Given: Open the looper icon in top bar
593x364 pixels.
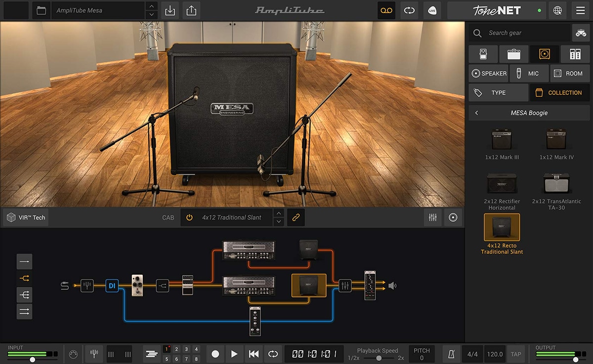Looking at the screenshot, I should click(409, 10).
